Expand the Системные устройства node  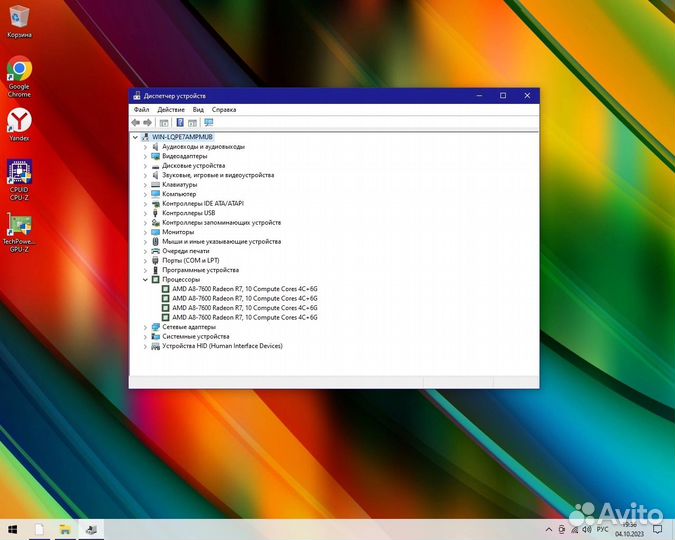(145, 336)
